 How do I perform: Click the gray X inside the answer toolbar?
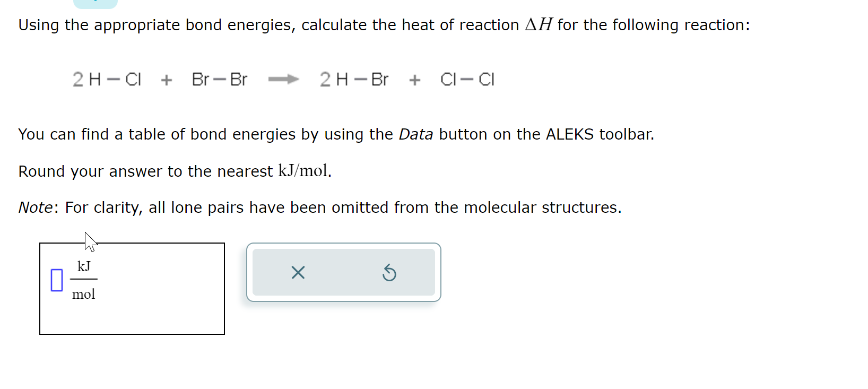tap(298, 273)
